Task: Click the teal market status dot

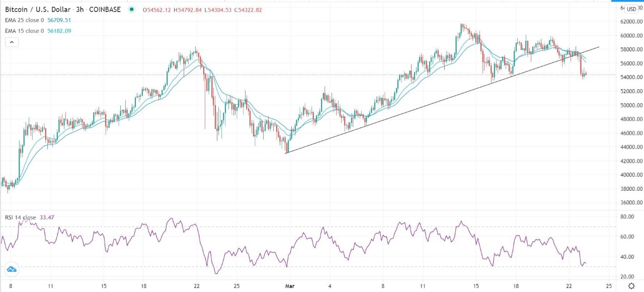Action: pos(131,9)
